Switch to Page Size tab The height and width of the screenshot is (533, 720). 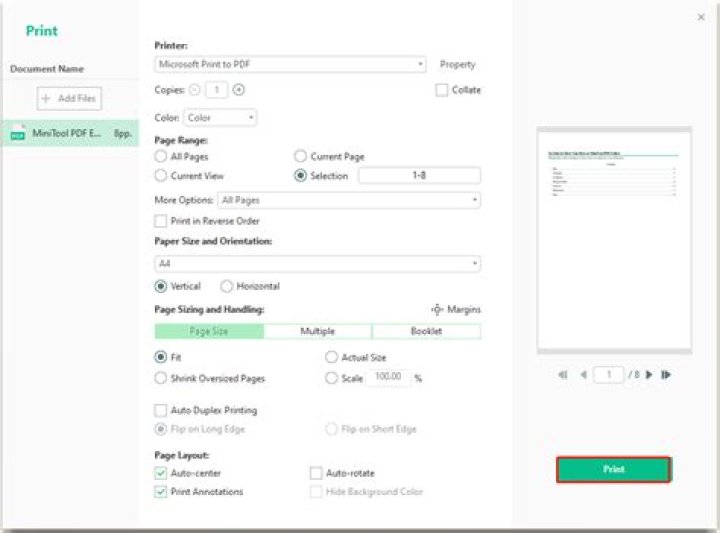[209, 331]
